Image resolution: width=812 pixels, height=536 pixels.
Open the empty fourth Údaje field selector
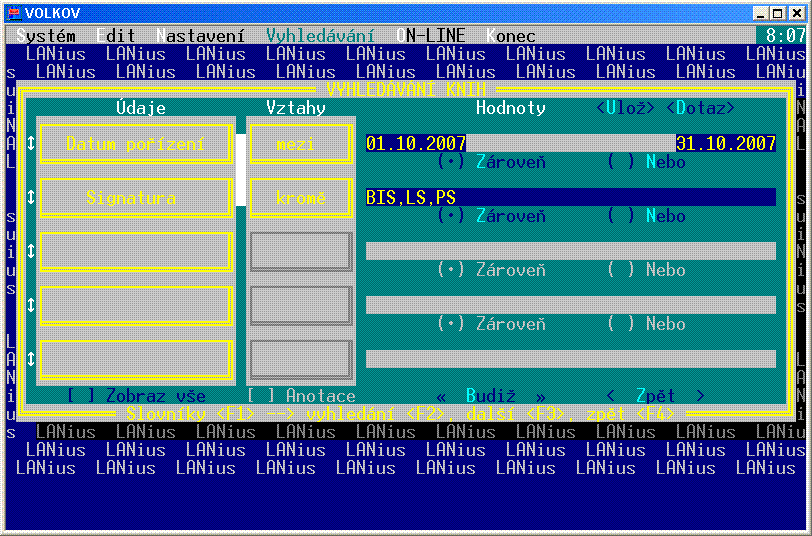pos(136,305)
